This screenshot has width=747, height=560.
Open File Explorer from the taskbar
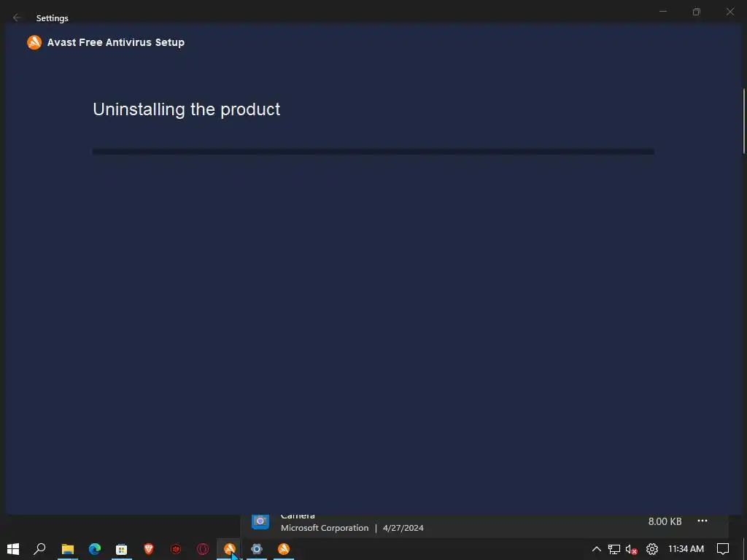point(68,549)
